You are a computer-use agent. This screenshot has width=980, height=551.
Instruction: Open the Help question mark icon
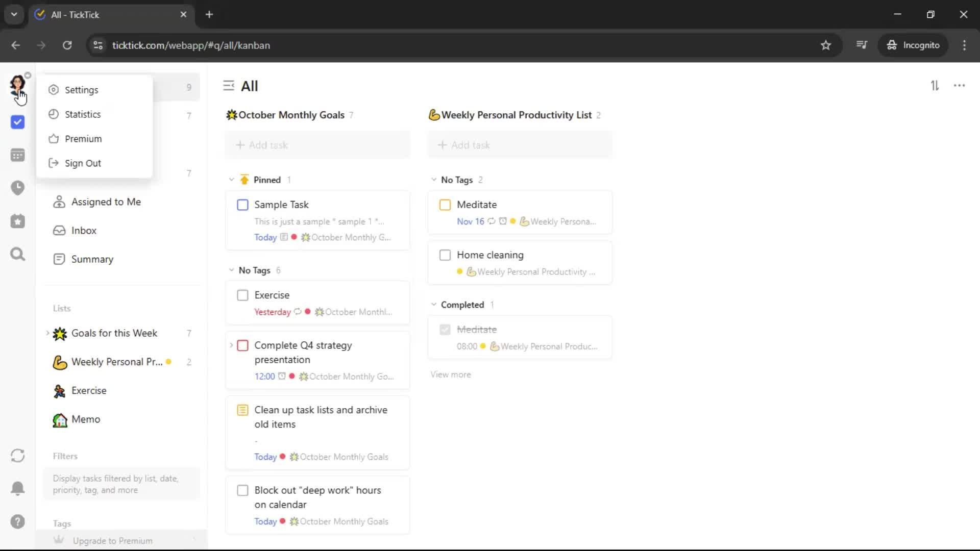click(x=17, y=521)
